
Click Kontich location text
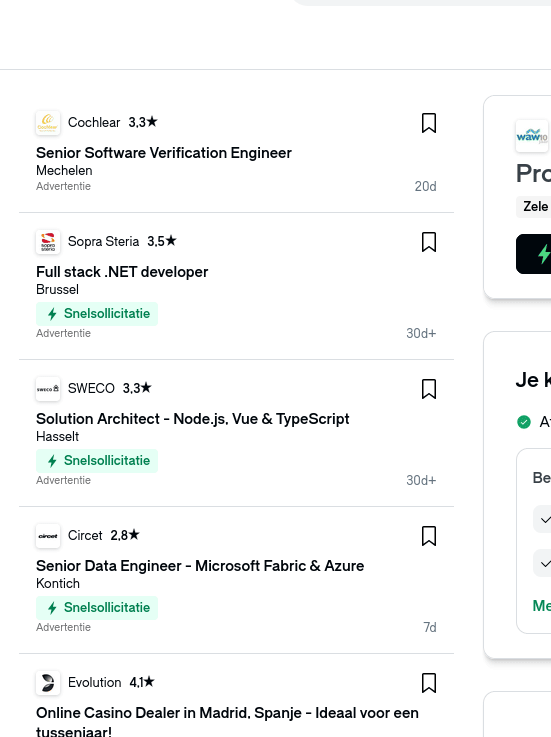(x=58, y=584)
